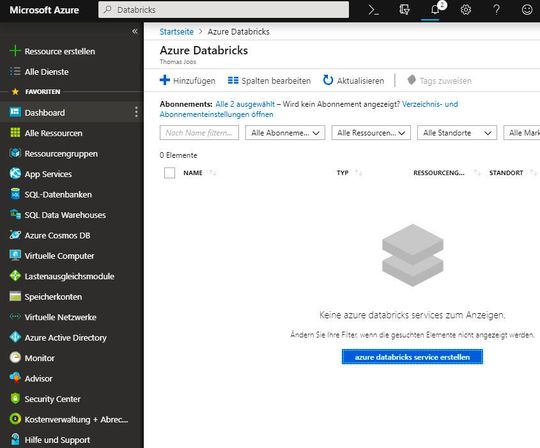
Task: Tick the select-all checkbox next to NAME
Action: tap(169, 173)
